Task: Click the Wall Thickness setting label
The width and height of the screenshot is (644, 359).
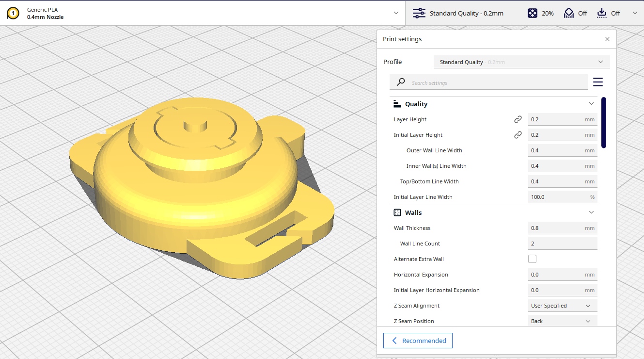Action: coord(412,228)
